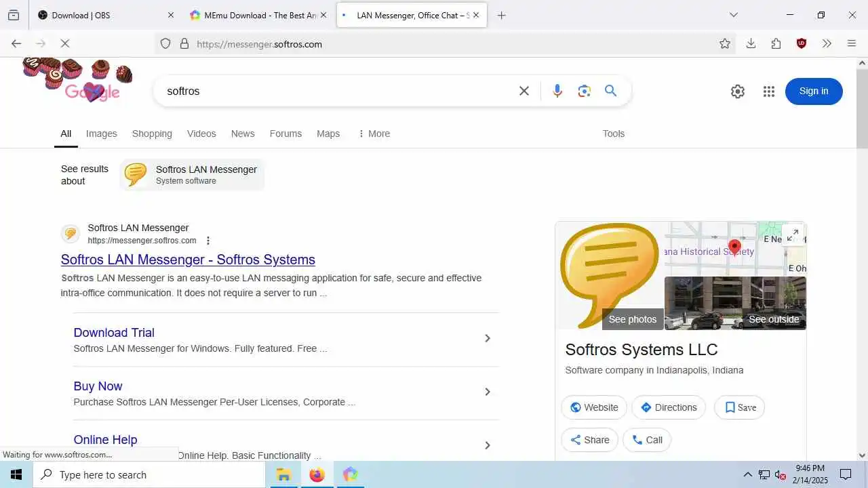868x488 pixels.
Task: Open the Download Trial sitelink
Action: pos(114,333)
